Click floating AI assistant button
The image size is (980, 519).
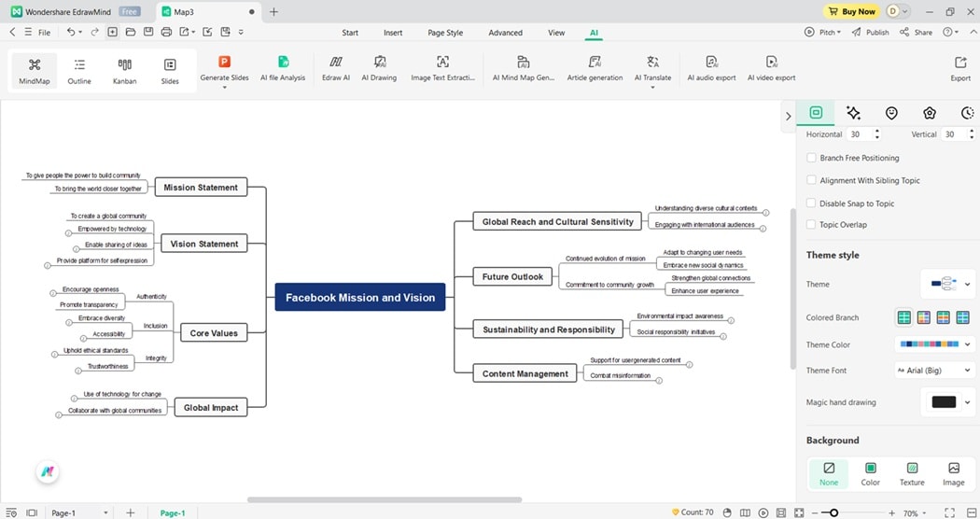[48, 471]
